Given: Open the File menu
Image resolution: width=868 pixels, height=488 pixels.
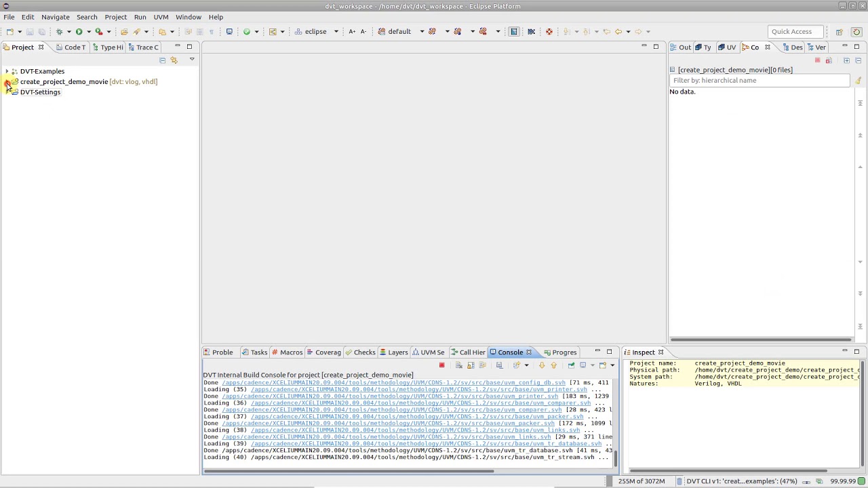Looking at the screenshot, I should pos(9,17).
